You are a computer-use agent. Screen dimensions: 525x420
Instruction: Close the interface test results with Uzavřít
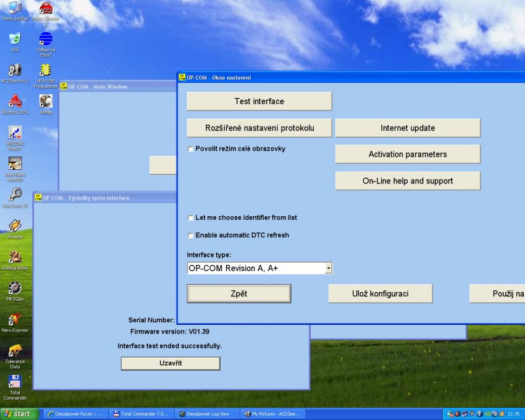pos(170,363)
